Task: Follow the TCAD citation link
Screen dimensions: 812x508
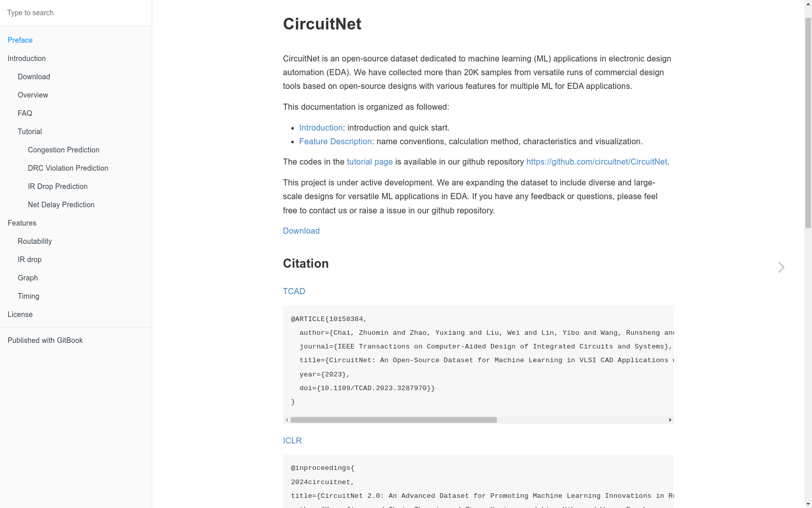Action: [x=294, y=291]
